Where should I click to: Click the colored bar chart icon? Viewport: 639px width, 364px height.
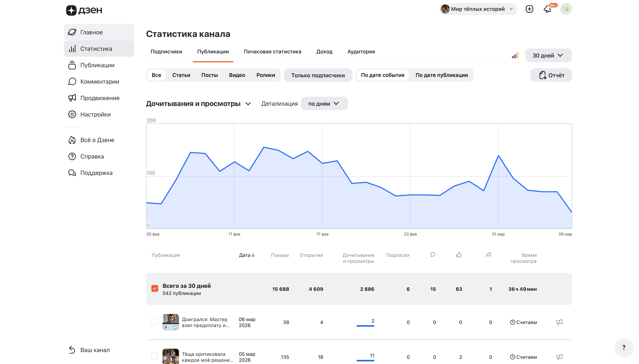point(515,55)
